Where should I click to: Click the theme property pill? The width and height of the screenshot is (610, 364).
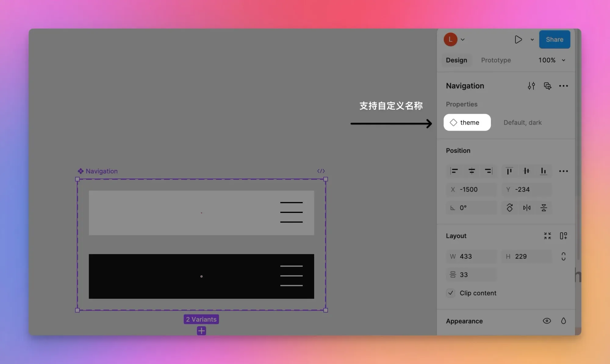(467, 122)
